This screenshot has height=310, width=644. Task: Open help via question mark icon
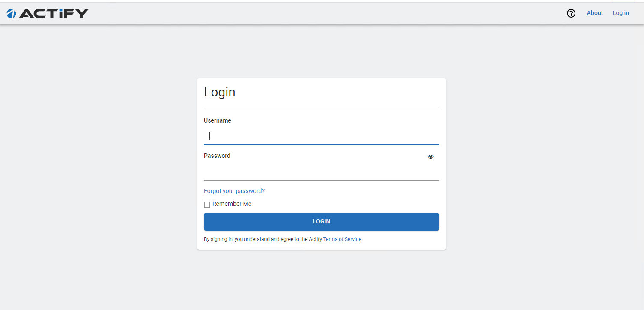click(x=571, y=13)
